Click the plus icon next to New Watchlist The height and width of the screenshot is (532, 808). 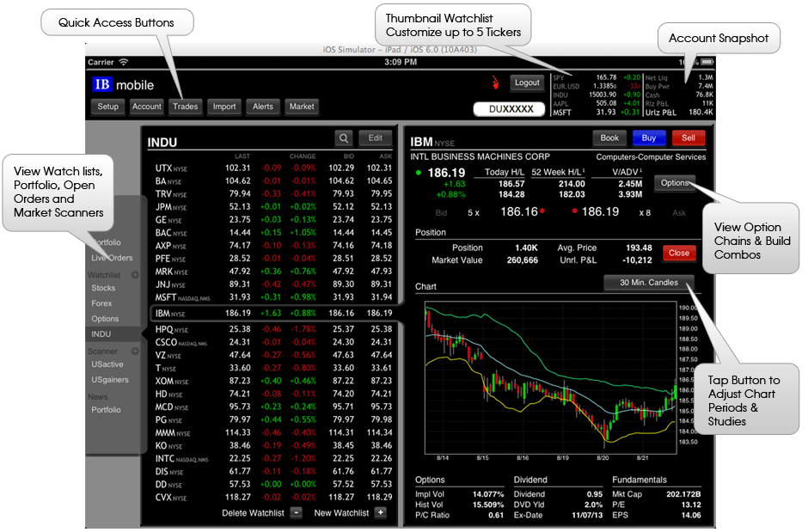tap(381, 513)
